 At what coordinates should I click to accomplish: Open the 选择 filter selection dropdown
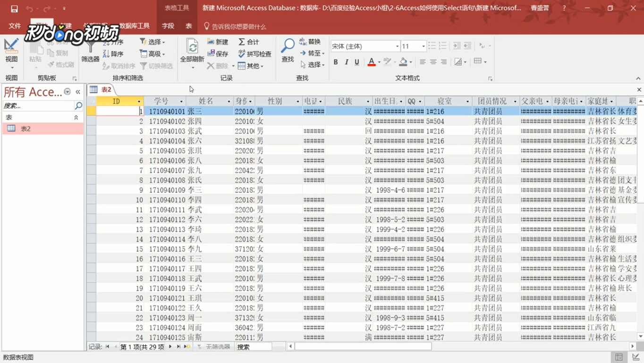pyautogui.click(x=153, y=42)
